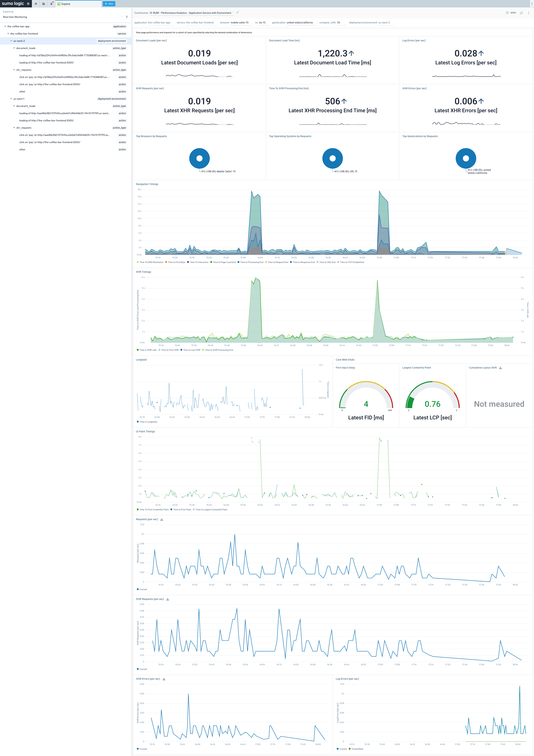Screen dimensions: 534x756
Task: Toggle Time to First XHR legend series
Action: click(169, 350)
